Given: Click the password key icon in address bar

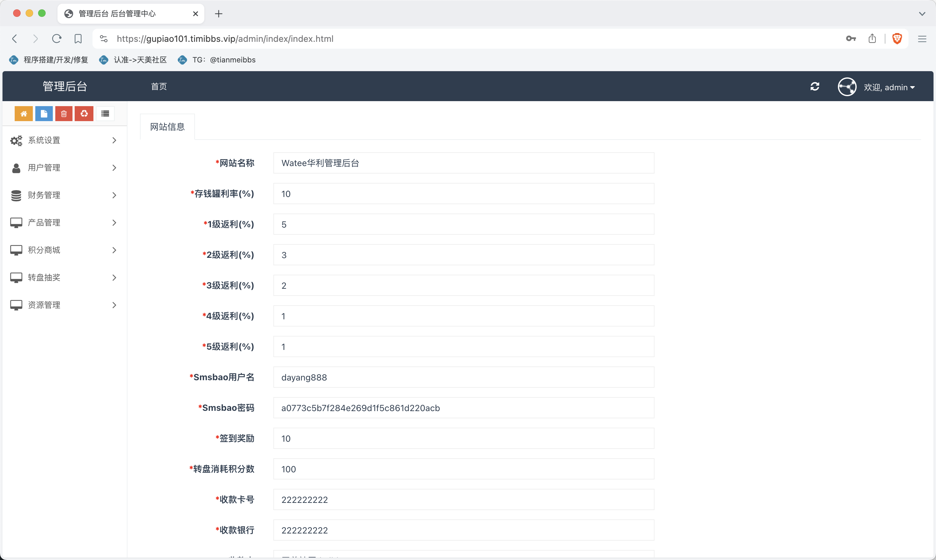Looking at the screenshot, I should [x=851, y=38].
